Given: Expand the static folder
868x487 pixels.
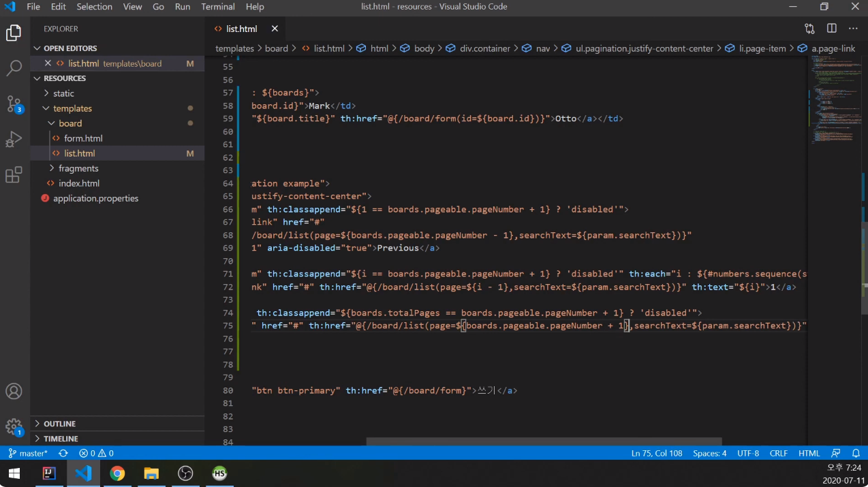Looking at the screenshot, I should 63,93.
